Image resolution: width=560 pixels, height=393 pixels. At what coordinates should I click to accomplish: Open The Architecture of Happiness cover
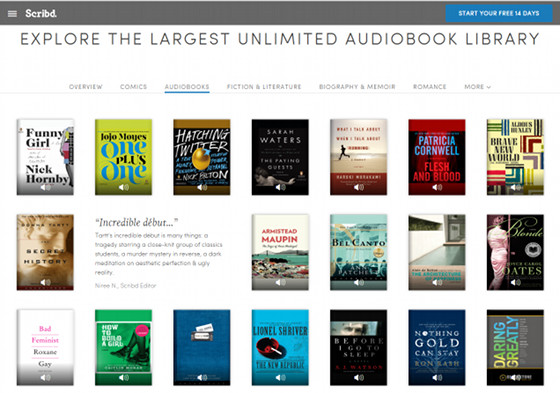pos(437,252)
